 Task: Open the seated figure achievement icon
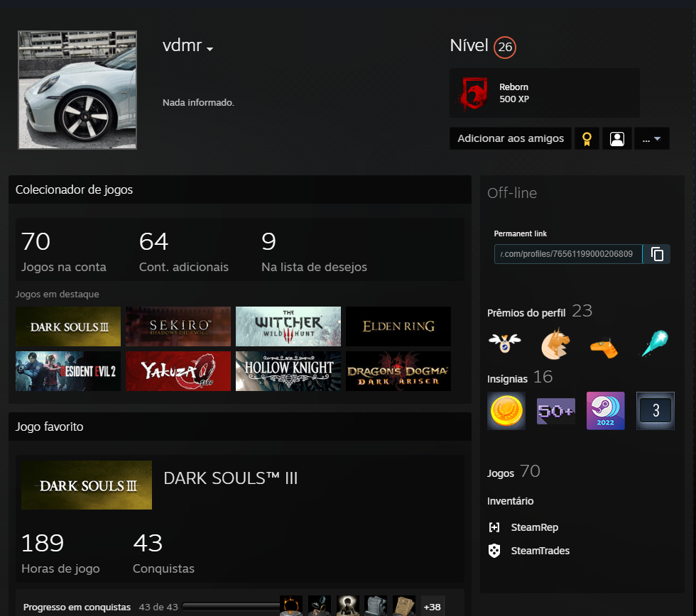click(x=347, y=606)
